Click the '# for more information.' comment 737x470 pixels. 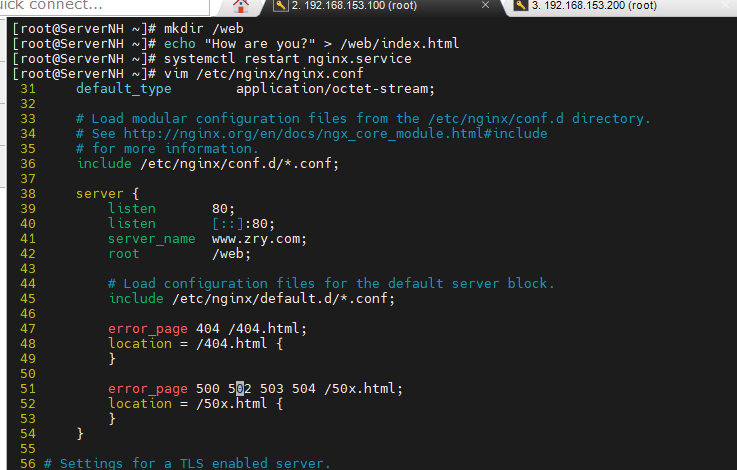167,149
